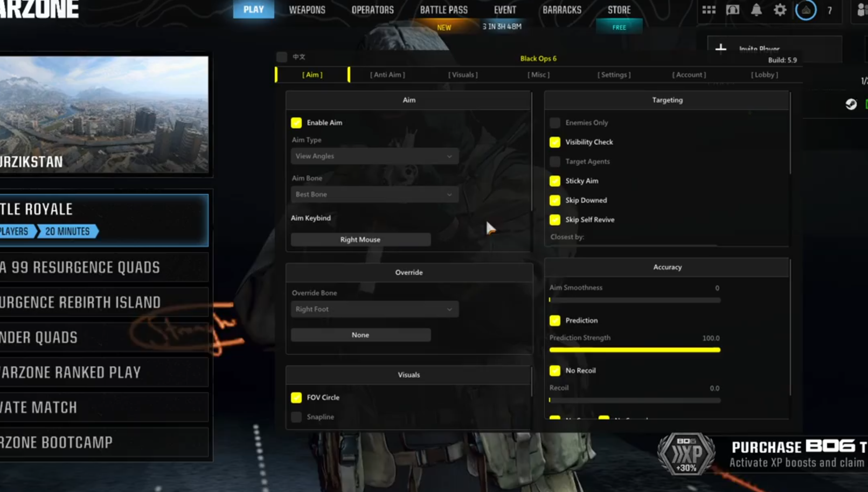The height and width of the screenshot is (492, 868).
Task: Open the WEAPONS menu tab
Action: click(307, 10)
